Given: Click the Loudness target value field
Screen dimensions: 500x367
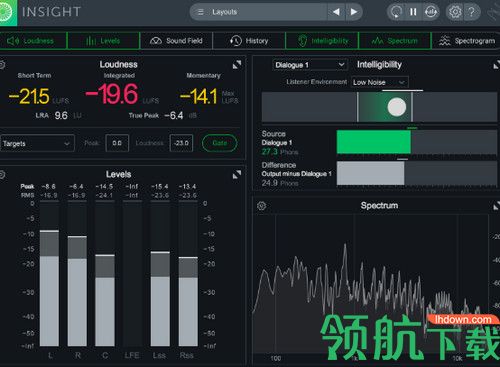Looking at the screenshot, I should pyautogui.click(x=181, y=143).
